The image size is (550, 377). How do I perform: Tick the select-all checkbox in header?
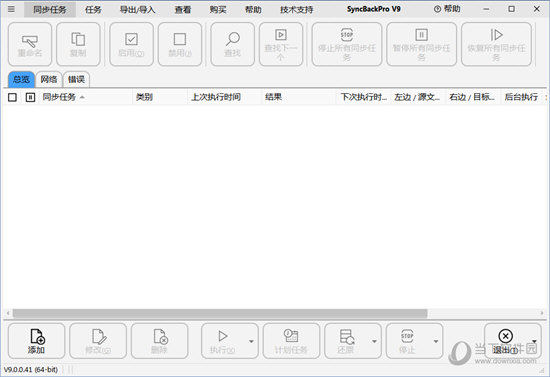(x=12, y=97)
